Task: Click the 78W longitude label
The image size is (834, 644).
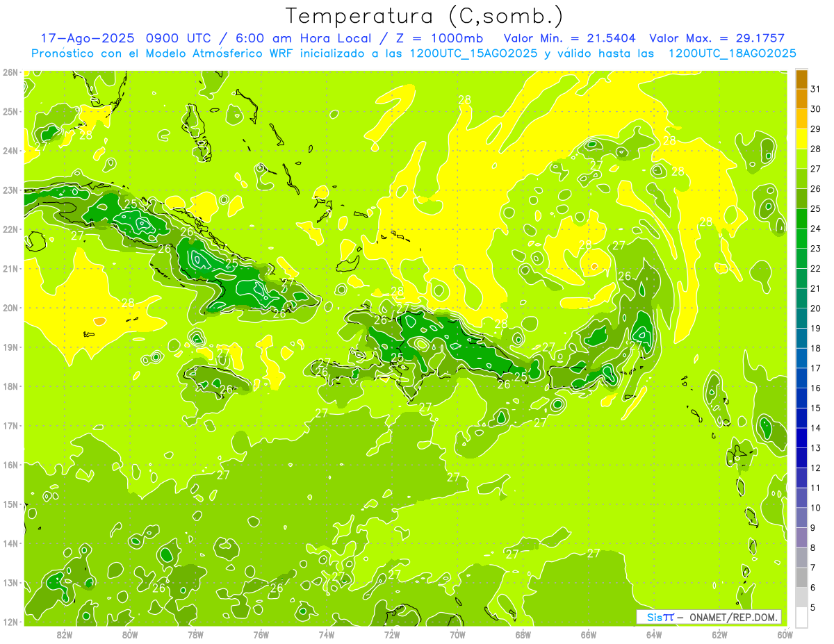Action: click(x=195, y=634)
